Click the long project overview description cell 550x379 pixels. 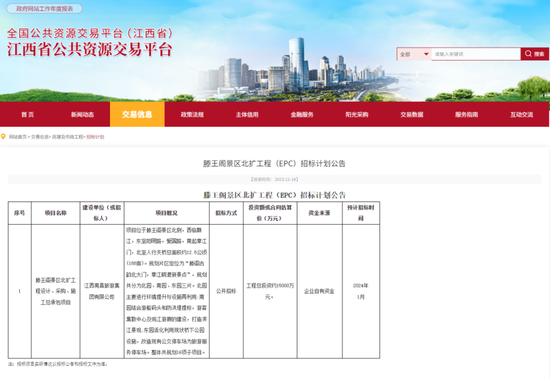tap(167, 291)
